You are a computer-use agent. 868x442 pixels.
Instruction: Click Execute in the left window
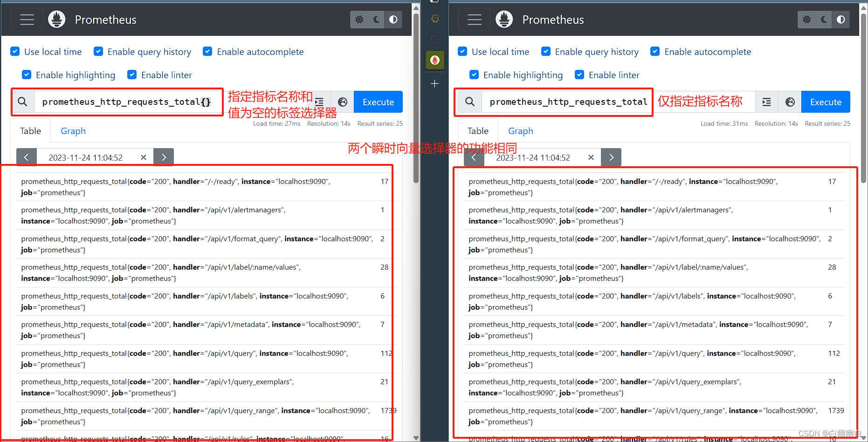coord(378,102)
